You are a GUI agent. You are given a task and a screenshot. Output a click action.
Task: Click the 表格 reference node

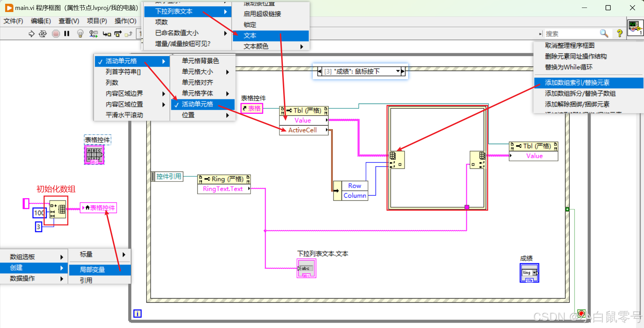click(252, 108)
